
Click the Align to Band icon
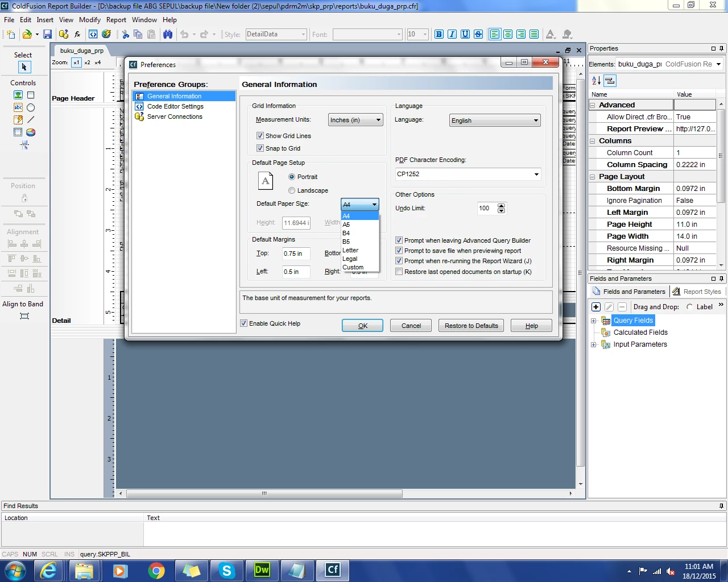24,316
